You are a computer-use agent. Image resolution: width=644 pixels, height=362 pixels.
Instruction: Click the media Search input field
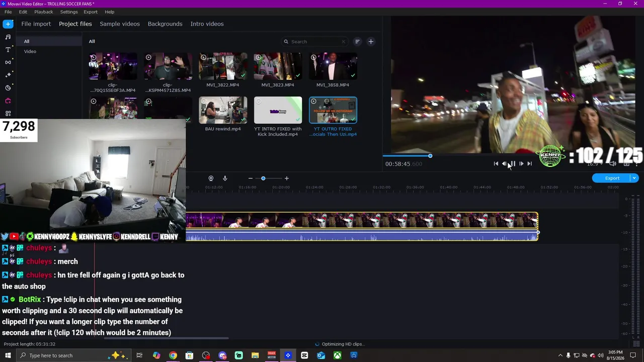tap(314, 42)
